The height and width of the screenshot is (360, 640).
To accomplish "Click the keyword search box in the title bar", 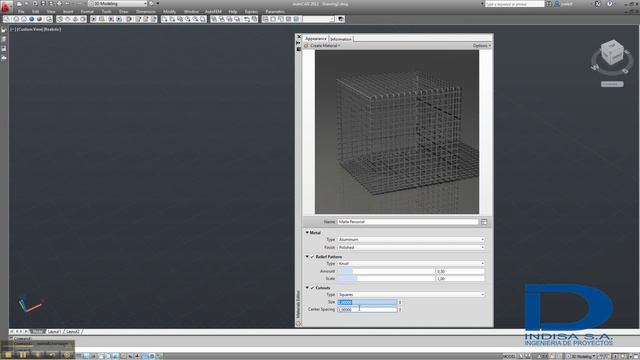I will [514, 4].
